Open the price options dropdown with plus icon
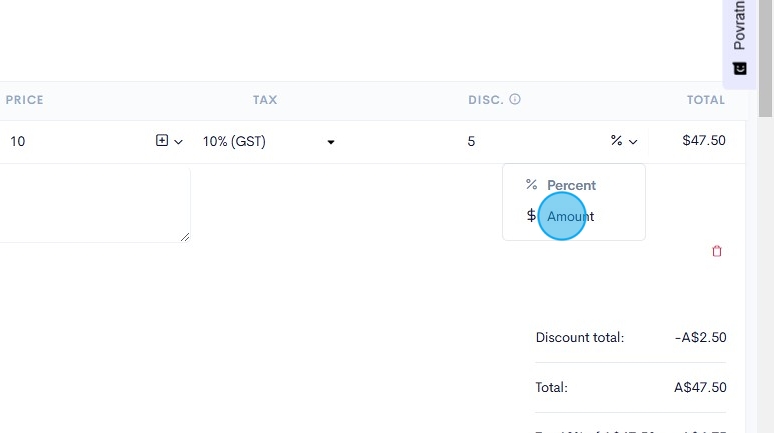This screenshot has height=433, width=774. click(x=169, y=141)
